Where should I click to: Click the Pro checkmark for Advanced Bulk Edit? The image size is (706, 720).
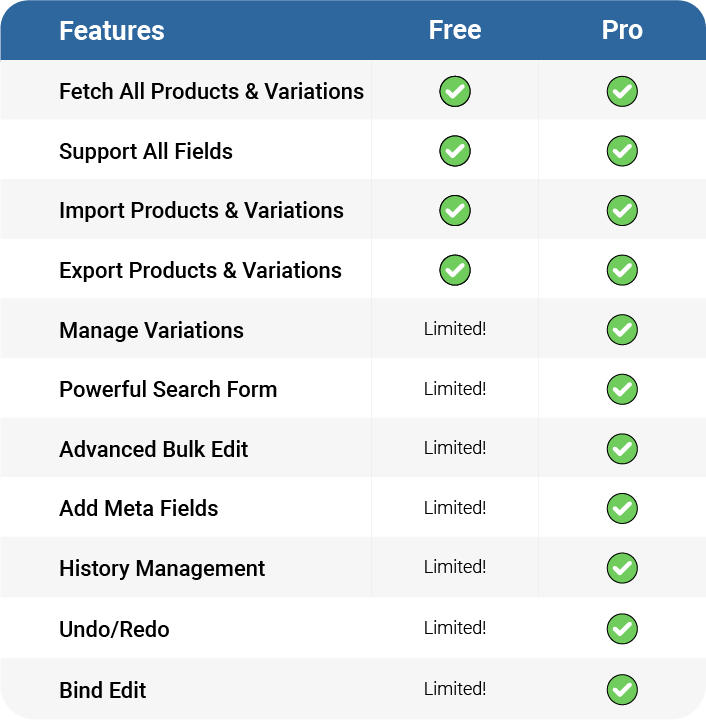622,449
